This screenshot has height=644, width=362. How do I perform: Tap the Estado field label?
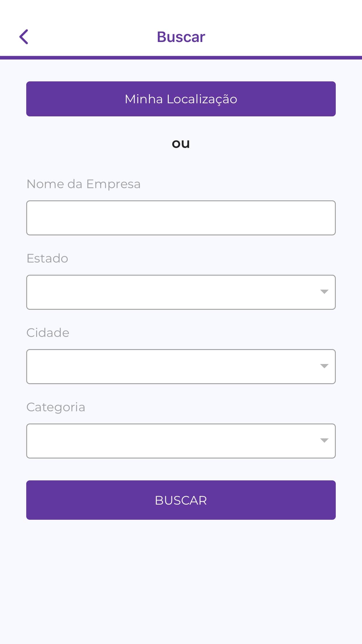(47, 258)
